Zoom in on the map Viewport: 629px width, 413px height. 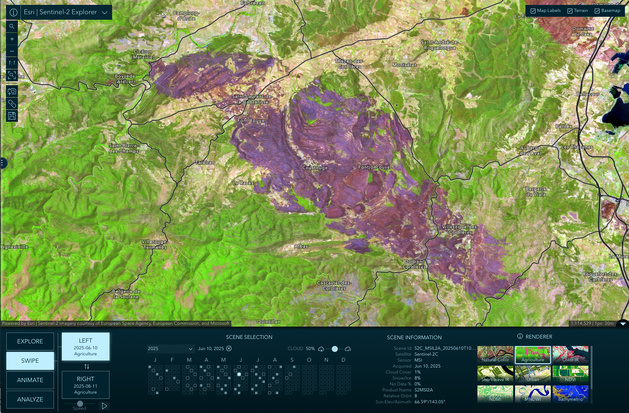[12, 41]
